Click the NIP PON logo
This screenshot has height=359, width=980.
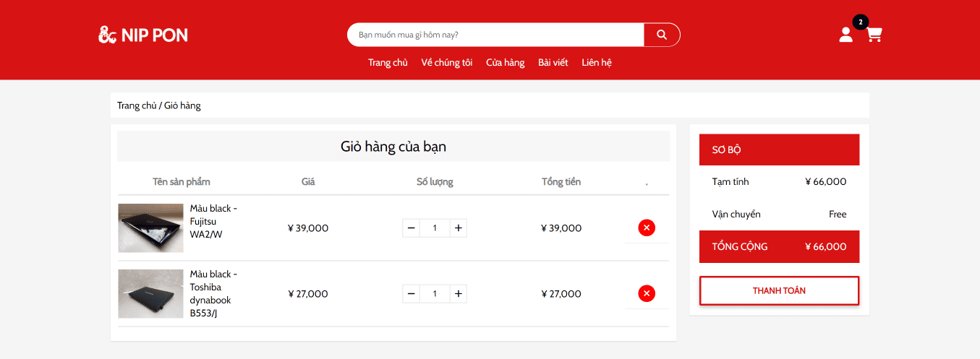[143, 34]
